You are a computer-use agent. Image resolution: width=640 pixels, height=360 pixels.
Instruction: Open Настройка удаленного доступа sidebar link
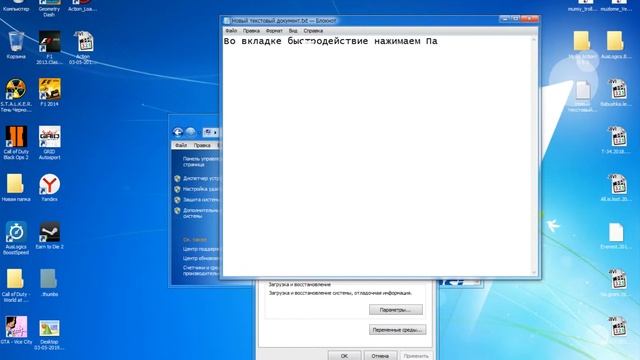201,189
